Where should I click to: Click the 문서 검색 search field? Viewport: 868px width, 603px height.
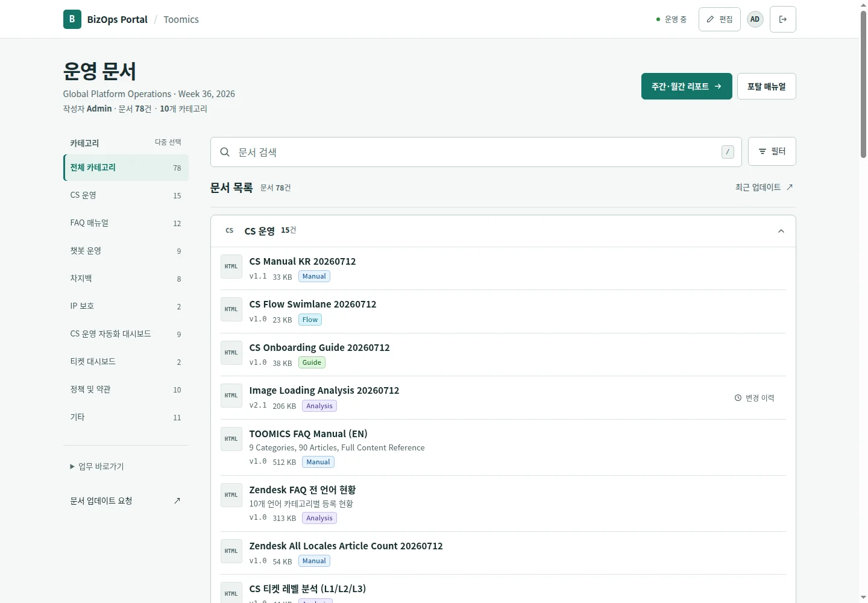click(x=476, y=152)
